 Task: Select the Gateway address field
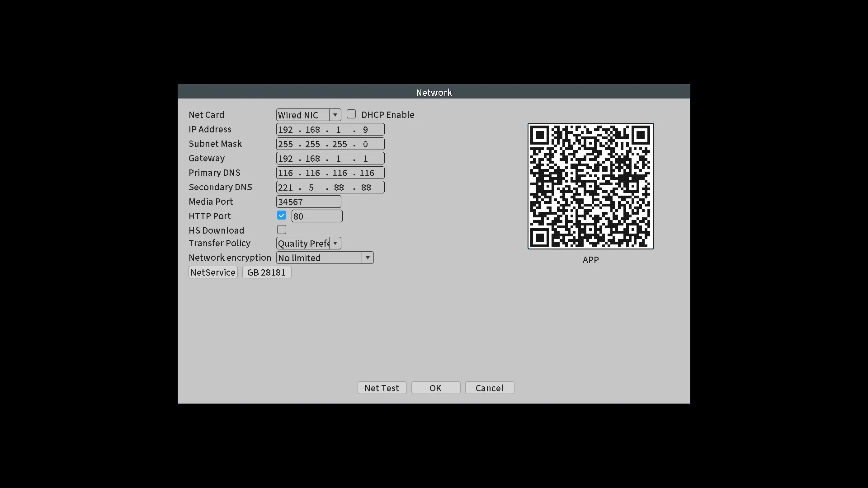pyautogui.click(x=330, y=158)
